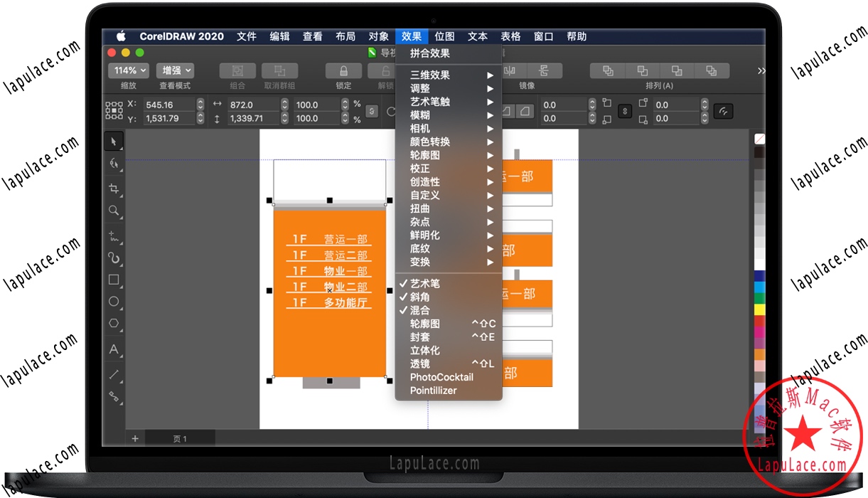Open the 文本 menu in the menu bar
The width and height of the screenshot is (868, 498).
point(477,36)
